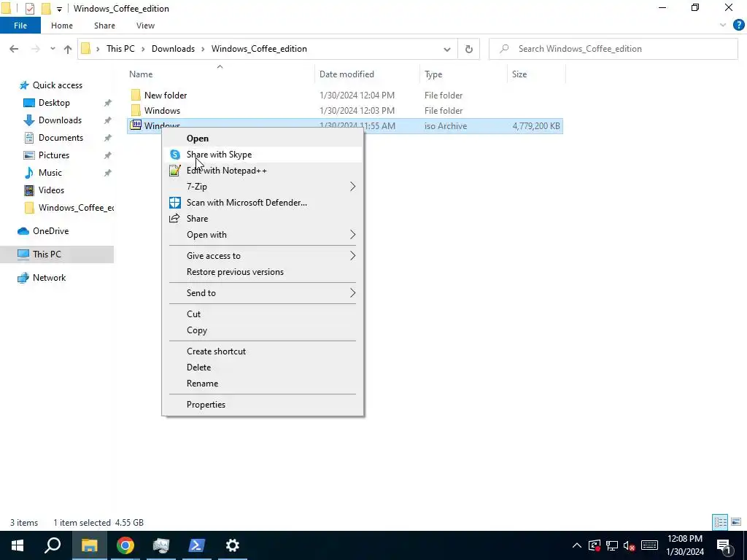The height and width of the screenshot is (560, 747).
Task: Open address bar history dropdown
Action: pyautogui.click(x=447, y=49)
